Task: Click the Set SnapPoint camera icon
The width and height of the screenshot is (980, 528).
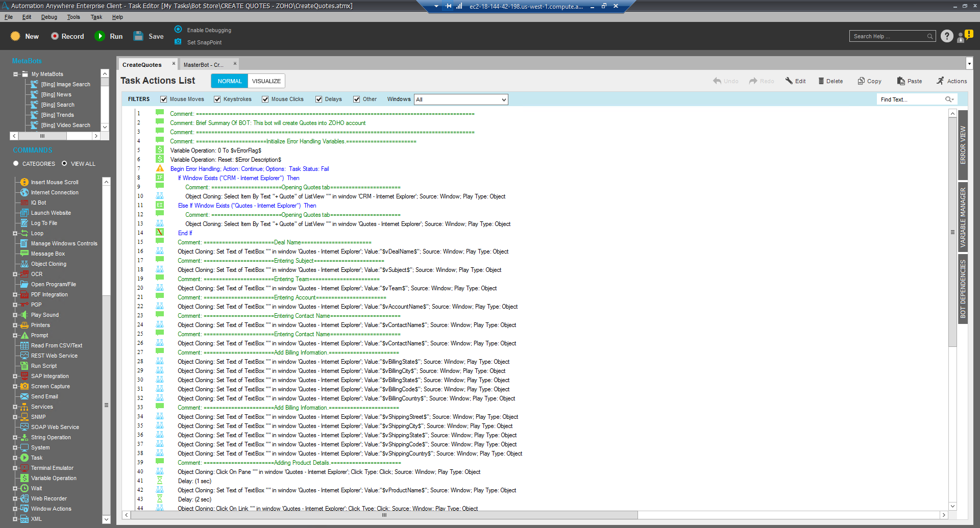Action: click(178, 42)
